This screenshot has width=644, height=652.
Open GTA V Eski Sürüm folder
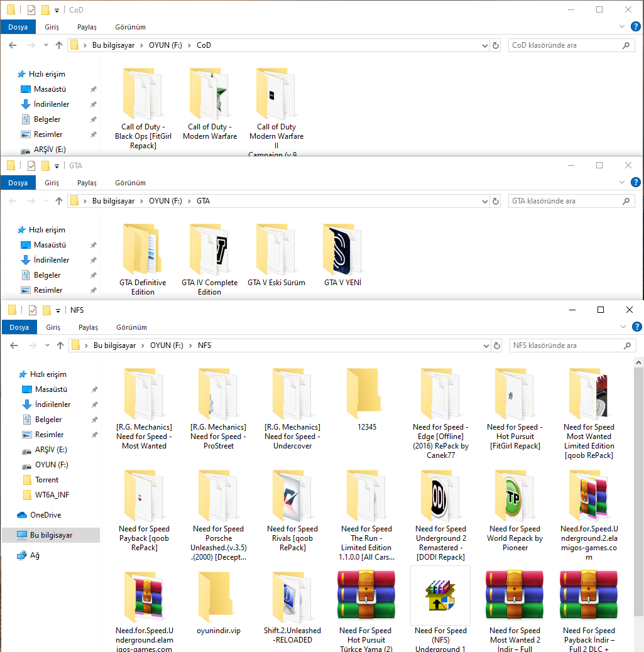(x=276, y=255)
